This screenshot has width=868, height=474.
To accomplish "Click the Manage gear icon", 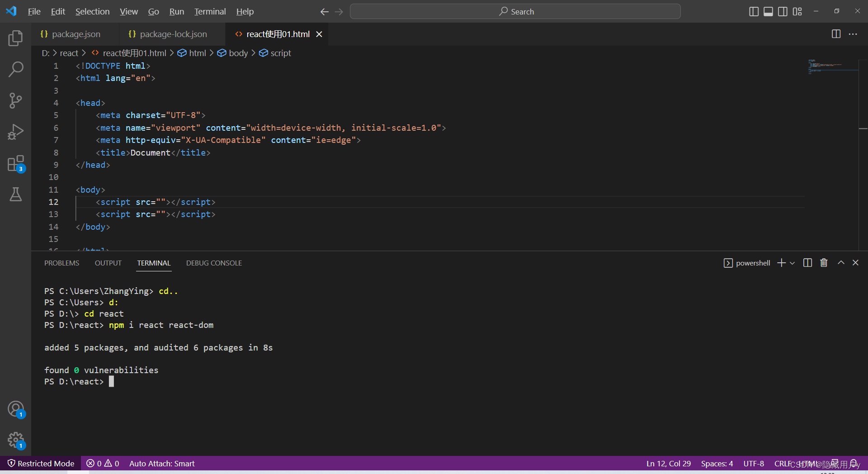I will (x=15, y=440).
